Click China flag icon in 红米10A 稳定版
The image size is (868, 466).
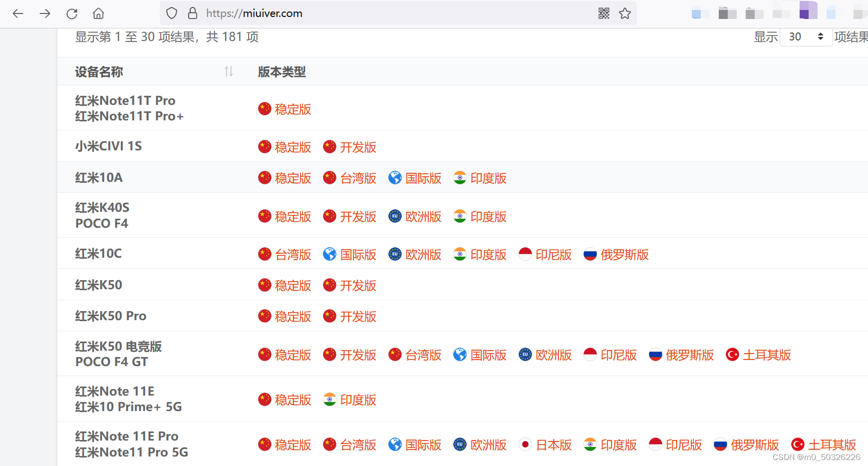[265, 178]
